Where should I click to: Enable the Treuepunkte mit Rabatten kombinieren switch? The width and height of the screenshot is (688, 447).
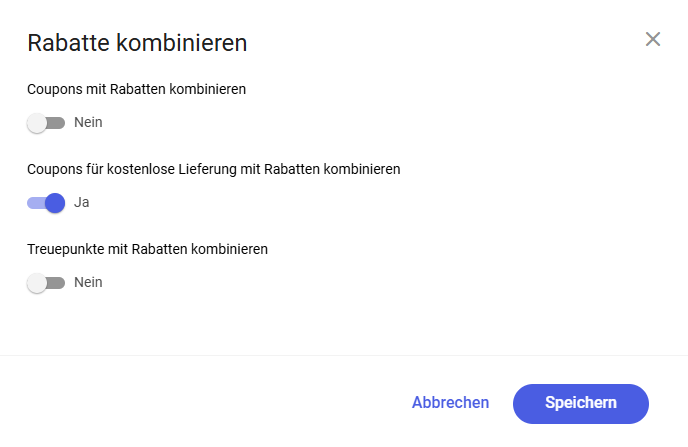click(46, 283)
